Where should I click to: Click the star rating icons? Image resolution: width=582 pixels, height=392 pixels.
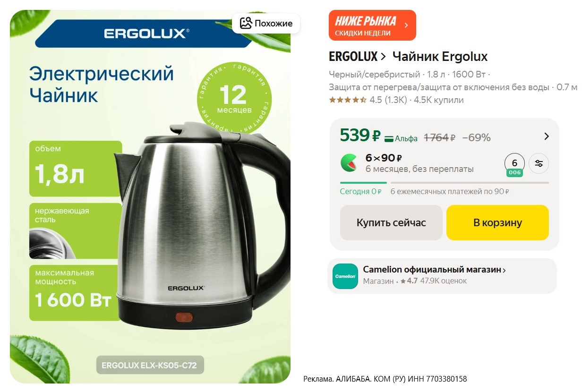coord(348,100)
